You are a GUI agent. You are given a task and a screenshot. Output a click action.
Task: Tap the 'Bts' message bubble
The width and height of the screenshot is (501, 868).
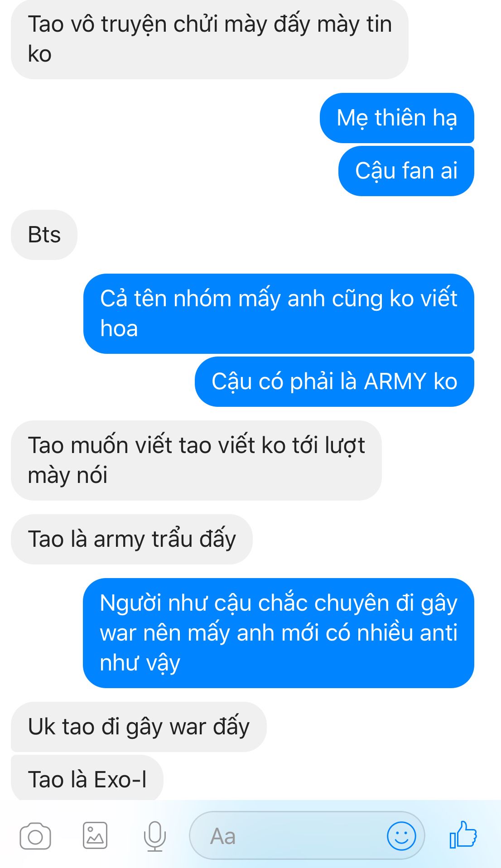point(44,235)
